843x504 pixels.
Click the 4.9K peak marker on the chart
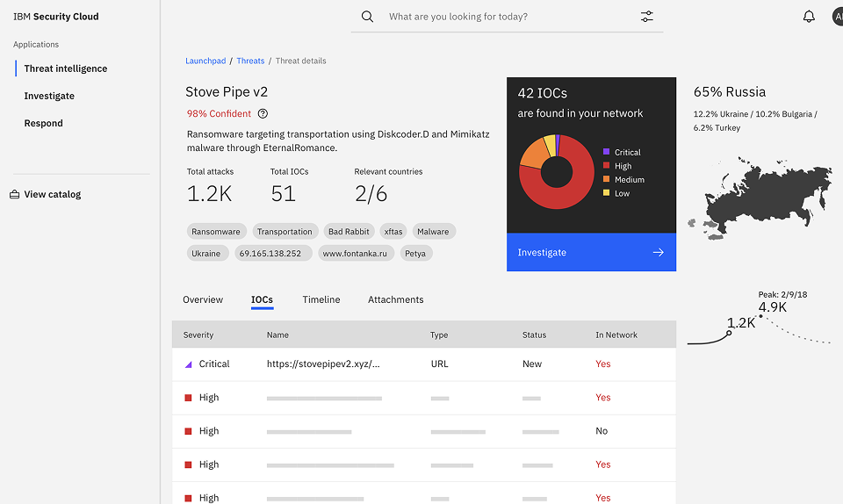point(760,316)
